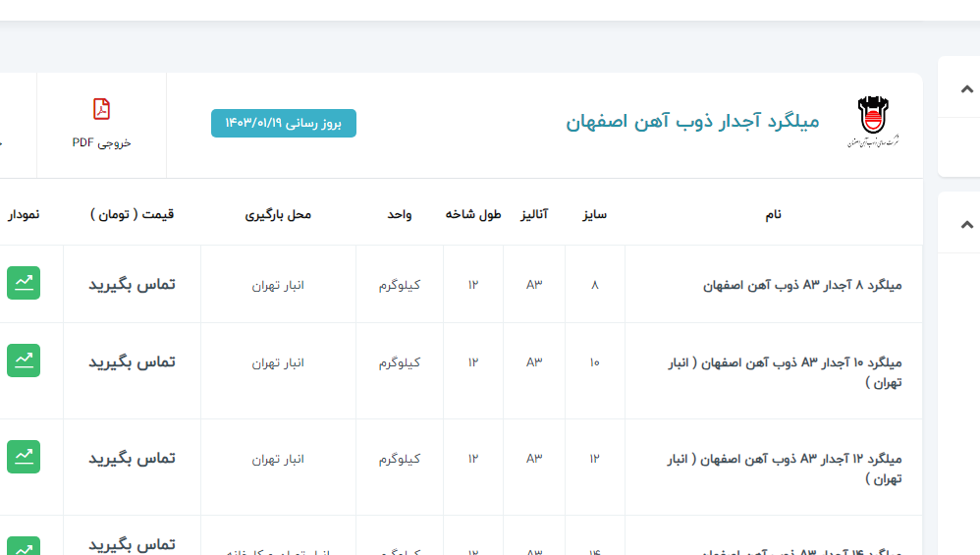
Task: Click تماس بگیرید in the size 12 row
Action: 132,458
